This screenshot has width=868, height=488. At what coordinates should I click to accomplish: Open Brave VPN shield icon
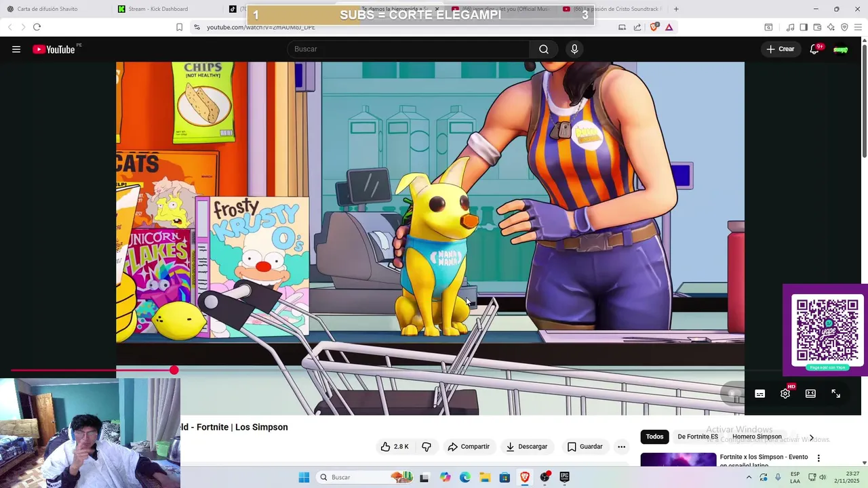pyautogui.click(x=844, y=27)
